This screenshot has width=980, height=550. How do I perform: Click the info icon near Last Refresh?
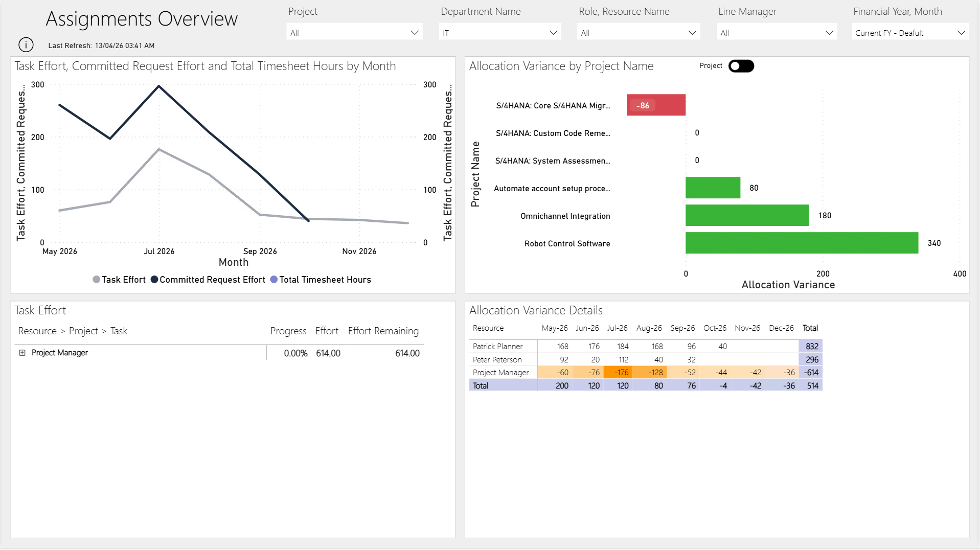tap(26, 45)
